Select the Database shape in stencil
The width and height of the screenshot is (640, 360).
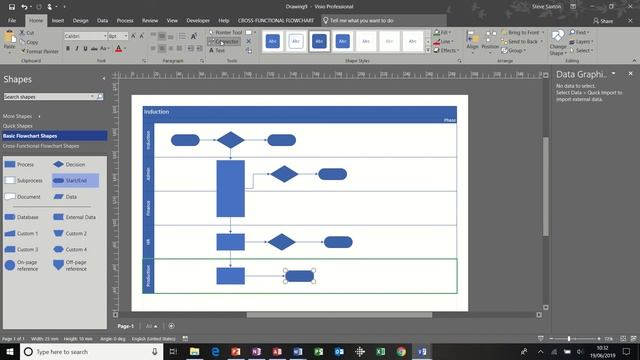pyautogui.click(x=21, y=217)
